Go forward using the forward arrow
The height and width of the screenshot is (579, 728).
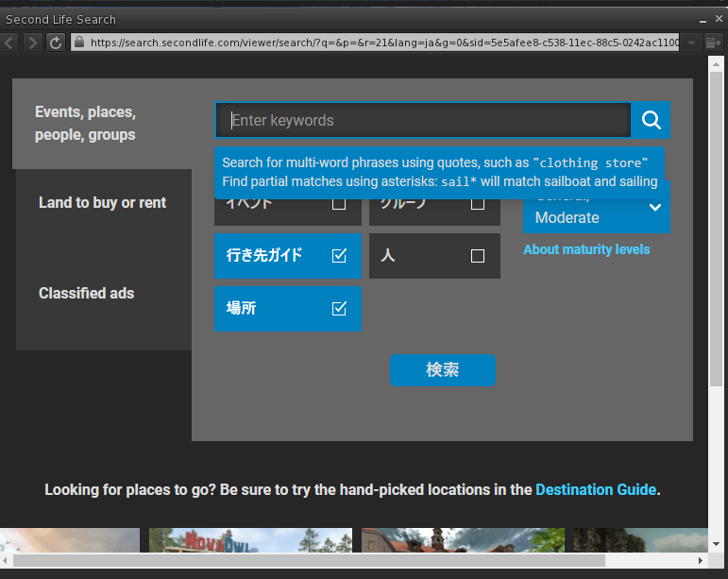(32, 43)
